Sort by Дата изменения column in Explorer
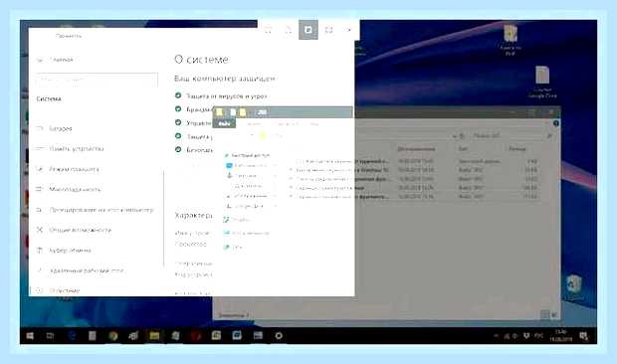The image size is (617, 364). 416,149
